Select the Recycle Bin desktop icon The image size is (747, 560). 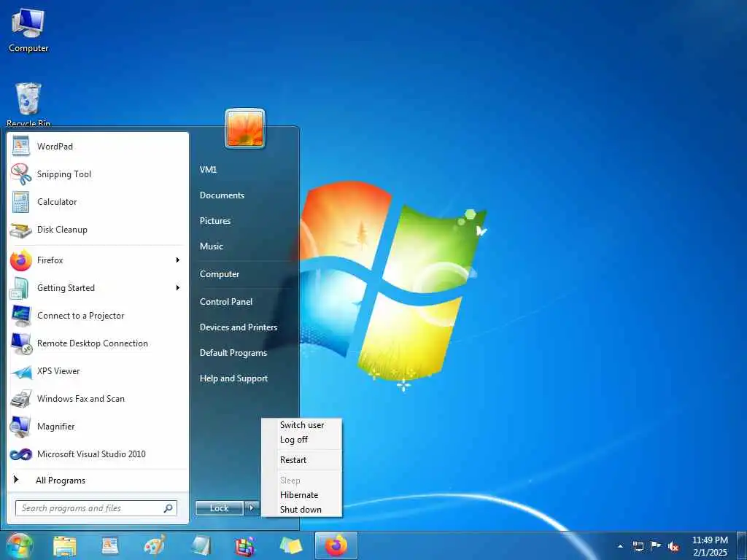pyautogui.click(x=28, y=105)
